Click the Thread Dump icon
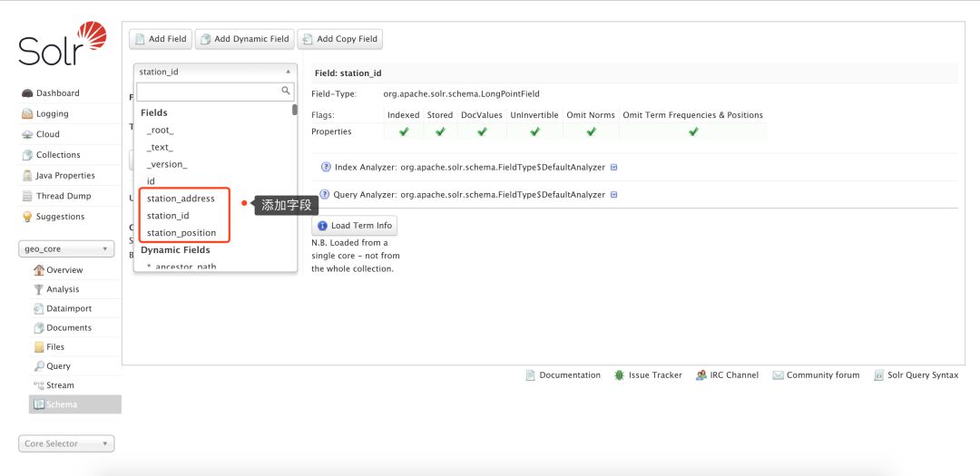 pyautogui.click(x=27, y=196)
